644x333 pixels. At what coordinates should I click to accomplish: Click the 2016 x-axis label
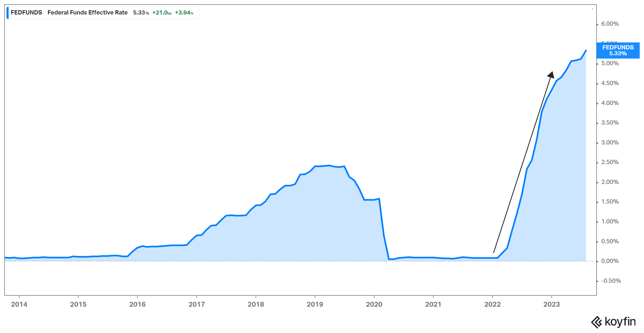coord(137,304)
